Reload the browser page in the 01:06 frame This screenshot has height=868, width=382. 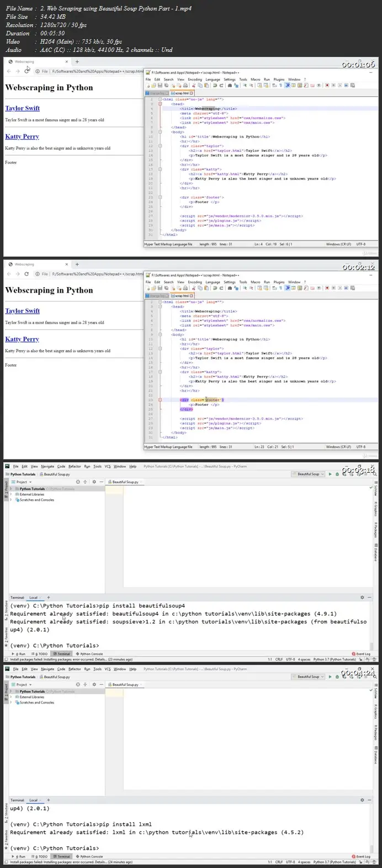pyautogui.click(x=28, y=71)
